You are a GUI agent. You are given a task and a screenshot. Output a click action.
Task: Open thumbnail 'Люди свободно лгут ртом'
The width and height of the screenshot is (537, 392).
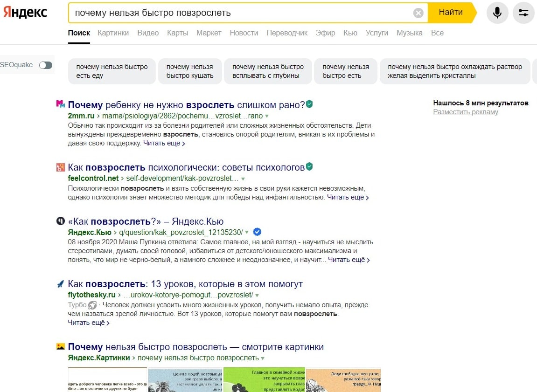coord(343,380)
